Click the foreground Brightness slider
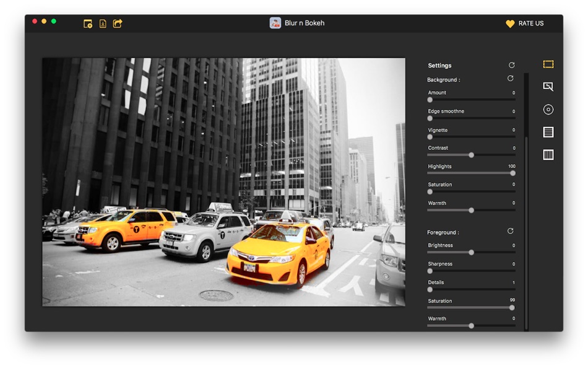 tap(471, 252)
